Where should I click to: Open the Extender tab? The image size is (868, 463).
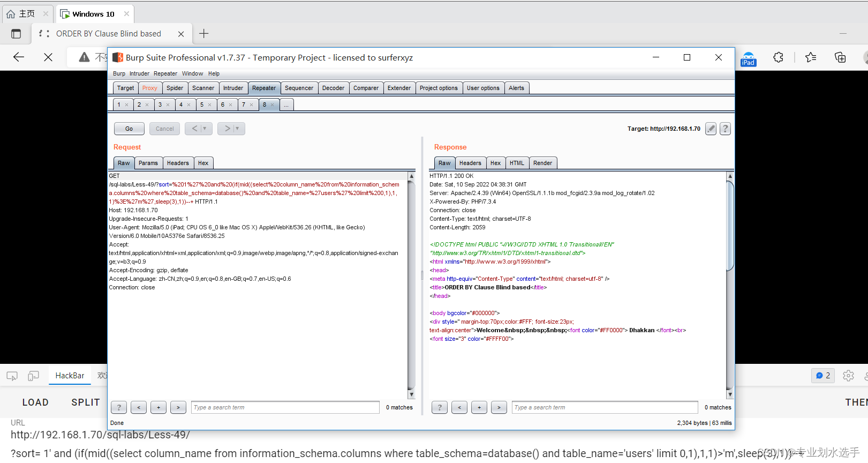click(x=399, y=88)
